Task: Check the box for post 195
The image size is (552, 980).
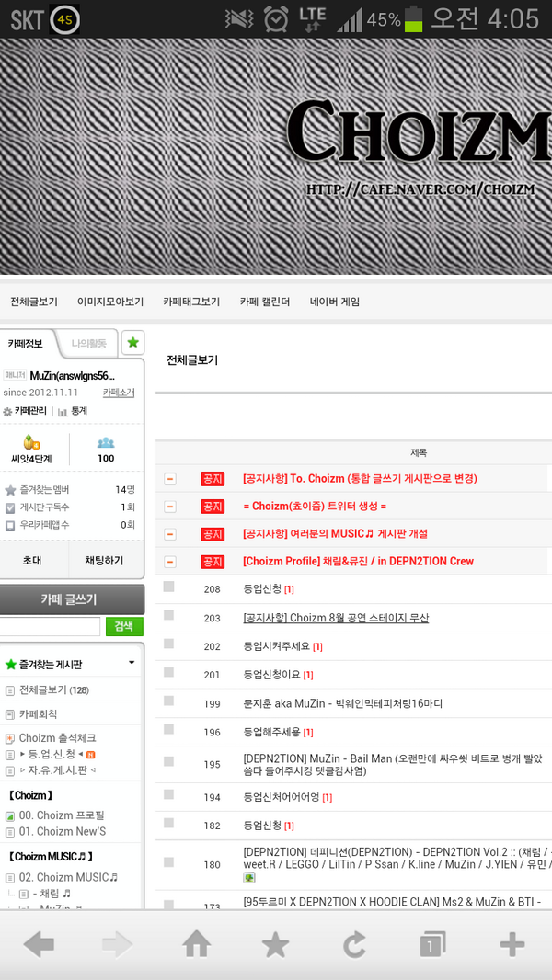Action: coord(168,761)
